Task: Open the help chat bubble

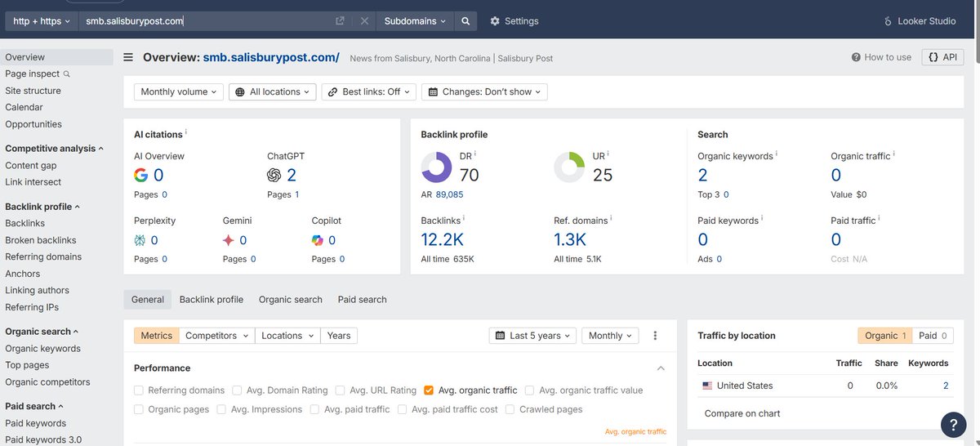Action: tap(953, 424)
